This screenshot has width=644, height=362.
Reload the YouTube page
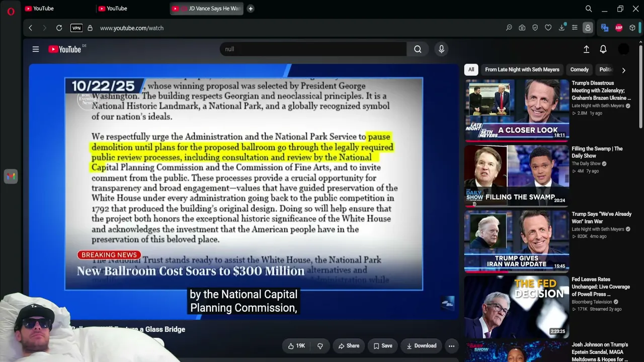[59, 28]
